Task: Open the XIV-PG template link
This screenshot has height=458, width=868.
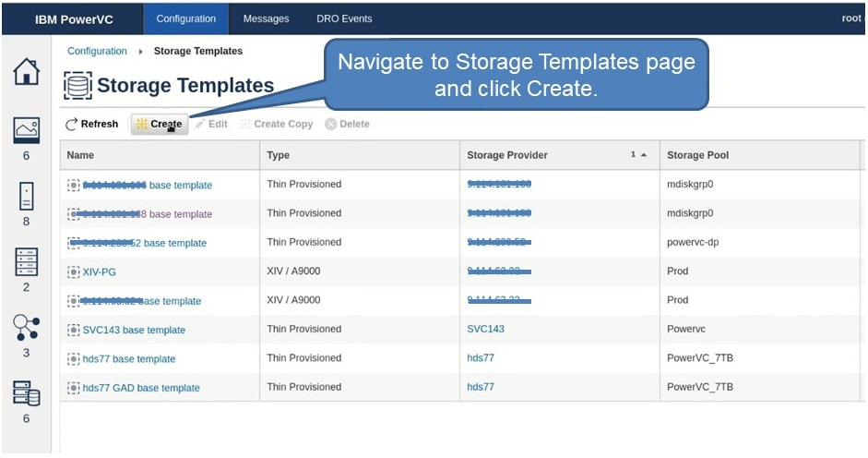Action: click(x=99, y=272)
